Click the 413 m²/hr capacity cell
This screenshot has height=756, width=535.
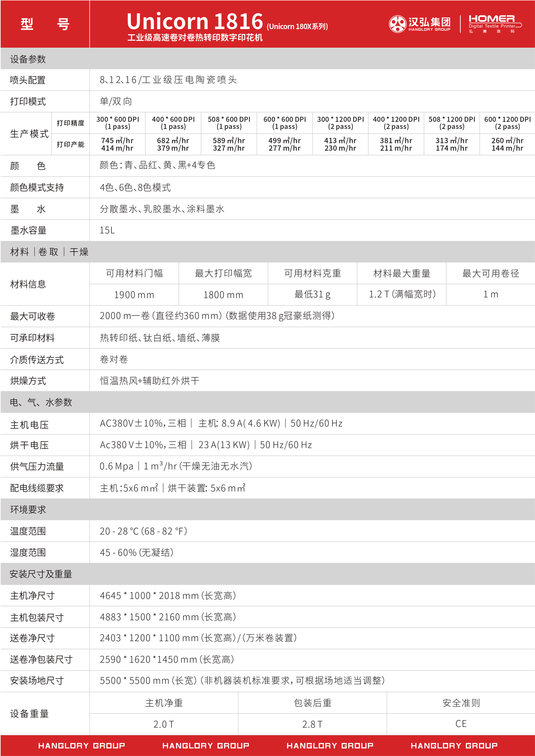tap(340, 144)
